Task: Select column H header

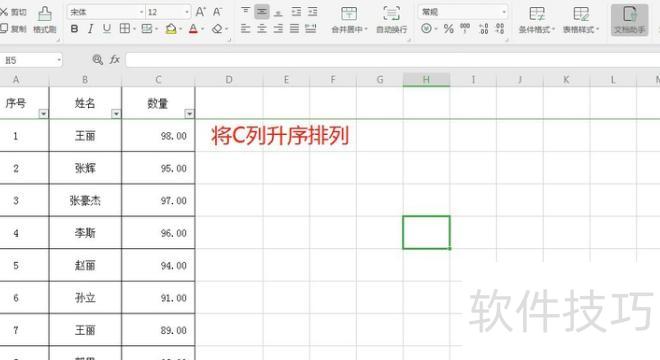Action: 426,79
